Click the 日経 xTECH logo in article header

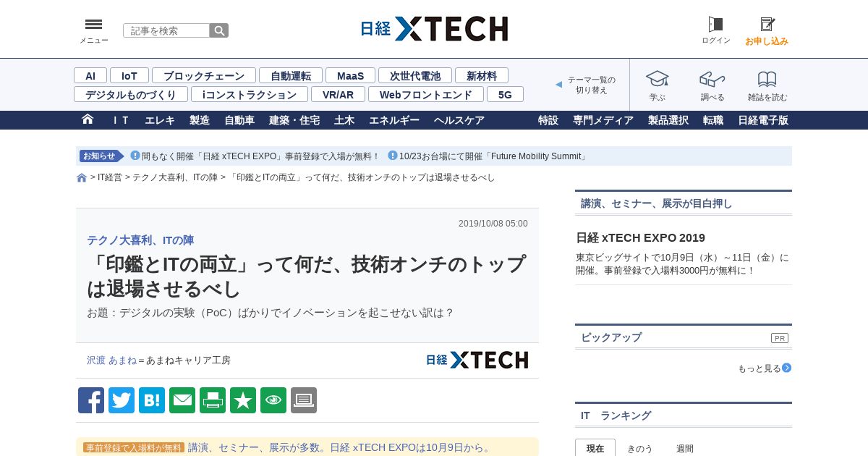(477, 360)
